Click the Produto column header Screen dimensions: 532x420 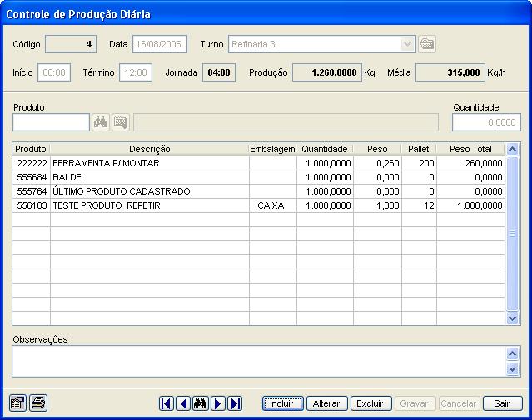coord(31,149)
